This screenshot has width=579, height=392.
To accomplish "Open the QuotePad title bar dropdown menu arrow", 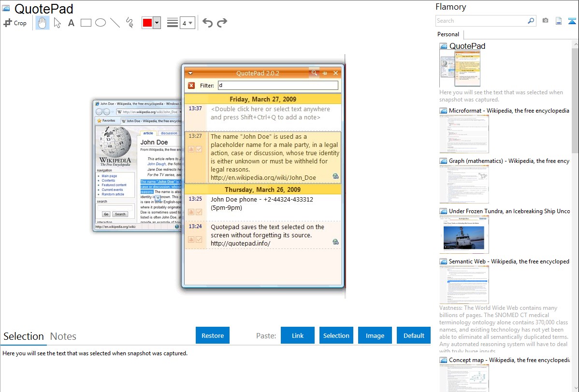I will tap(190, 73).
